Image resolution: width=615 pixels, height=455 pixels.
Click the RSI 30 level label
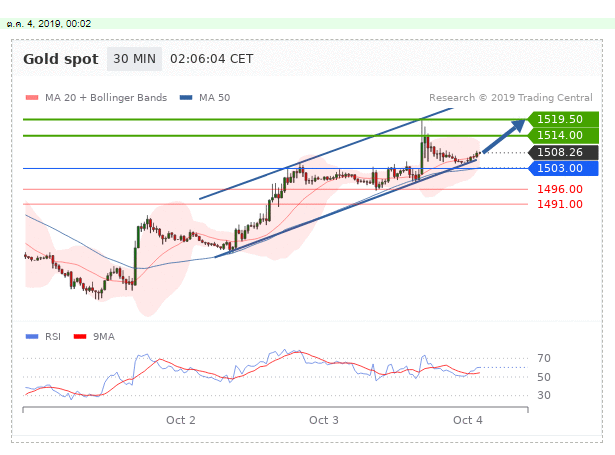[544, 395]
